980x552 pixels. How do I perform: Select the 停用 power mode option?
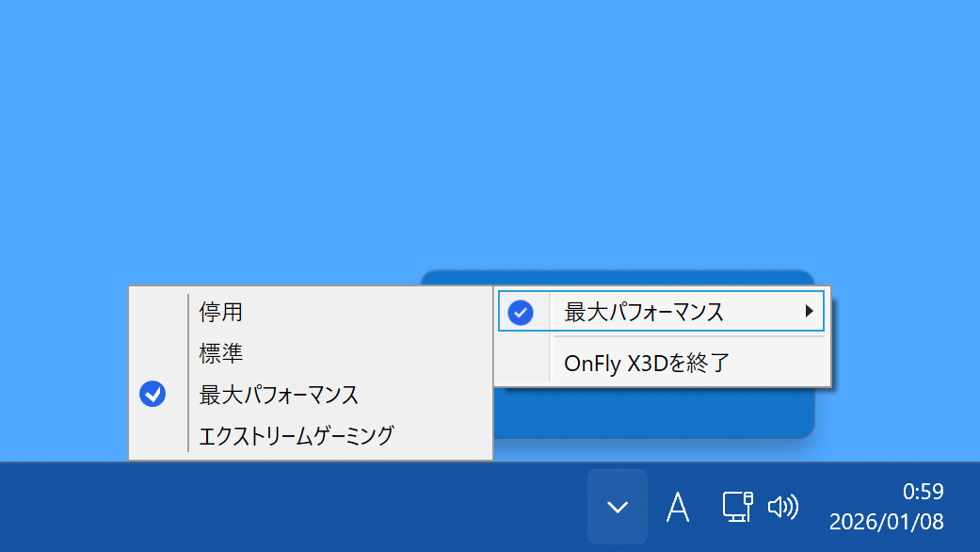point(221,311)
